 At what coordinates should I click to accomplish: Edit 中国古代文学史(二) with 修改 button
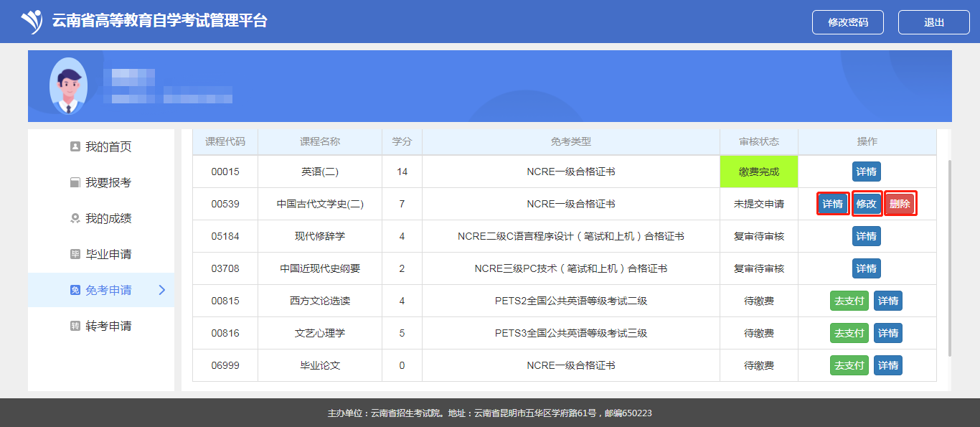pos(866,204)
